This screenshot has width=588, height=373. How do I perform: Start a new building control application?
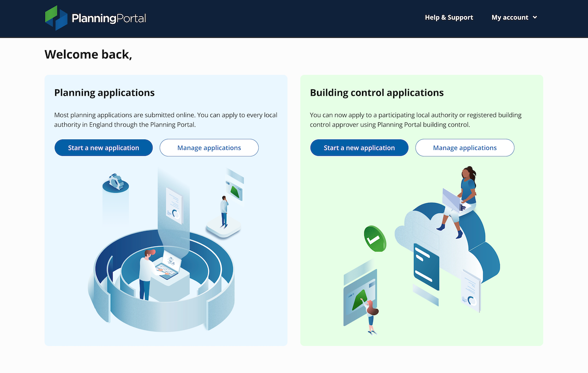[x=359, y=148]
